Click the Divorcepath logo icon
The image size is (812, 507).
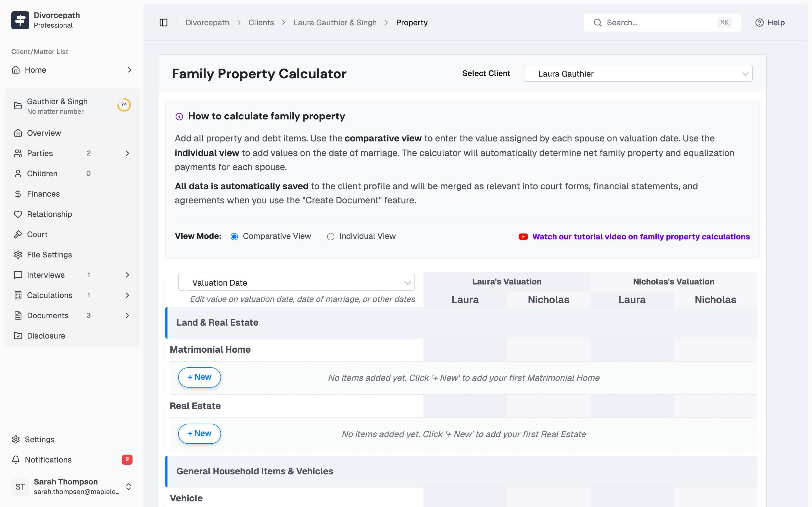(x=20, y=20)
